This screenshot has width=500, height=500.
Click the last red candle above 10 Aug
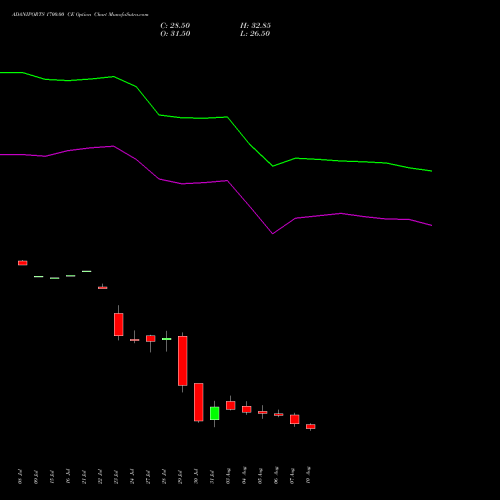click(x=311, y=426)
